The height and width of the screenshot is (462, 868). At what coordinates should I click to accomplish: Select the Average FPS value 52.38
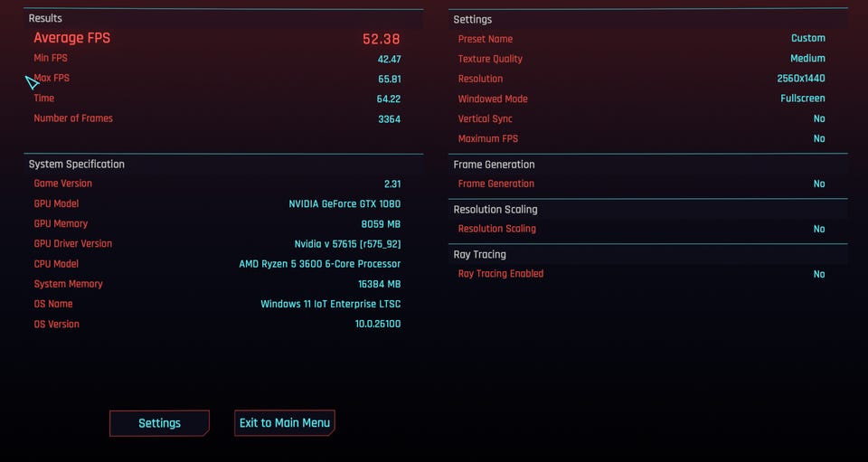[382, 39]
